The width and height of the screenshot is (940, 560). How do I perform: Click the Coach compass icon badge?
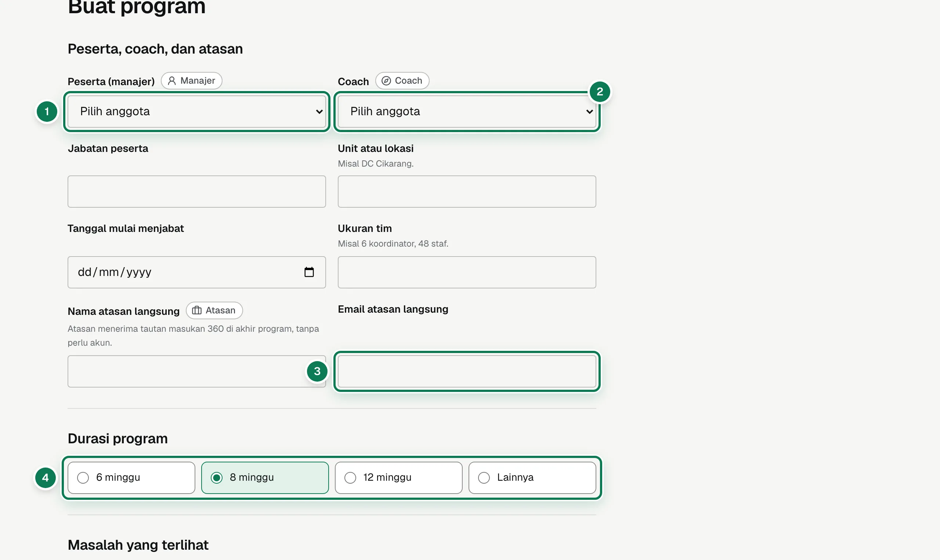[x=402, y=81]
